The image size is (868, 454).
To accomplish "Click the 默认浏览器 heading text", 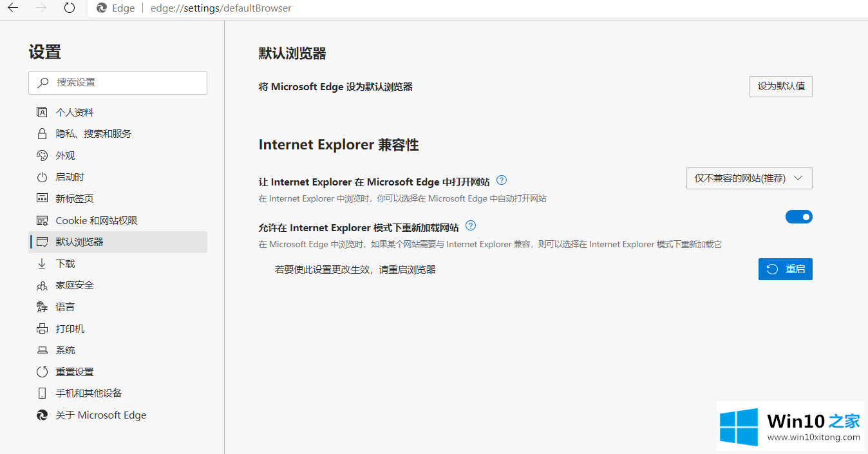I will [292, 53].
